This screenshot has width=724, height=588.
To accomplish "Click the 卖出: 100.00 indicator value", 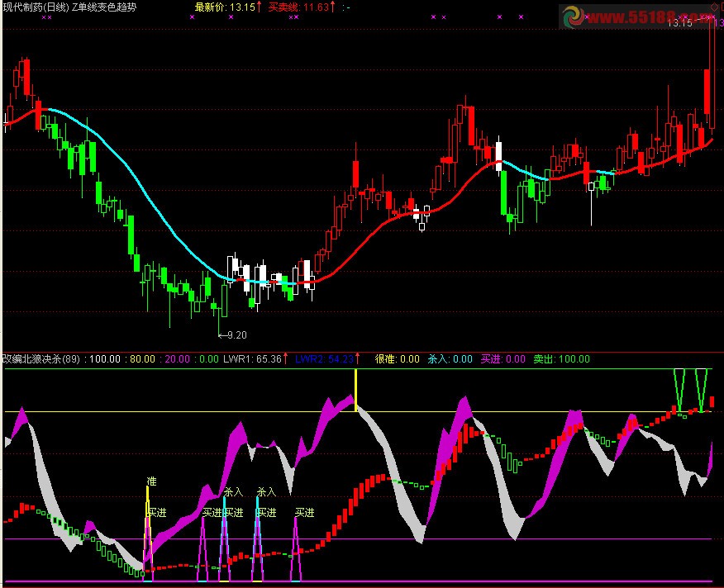I will [x=561, y=359].
